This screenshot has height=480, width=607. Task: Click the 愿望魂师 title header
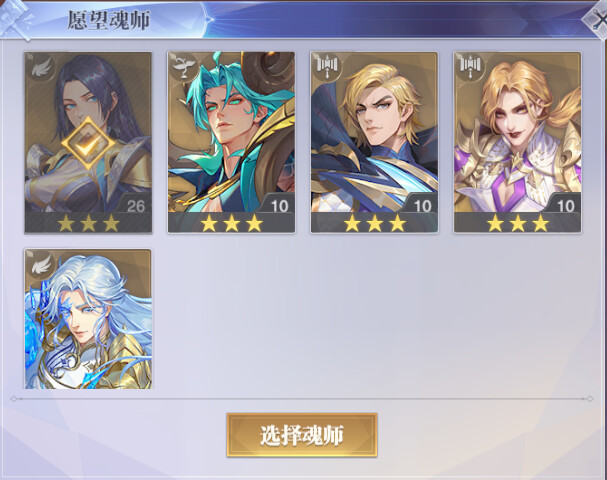[x=109, y=21]
